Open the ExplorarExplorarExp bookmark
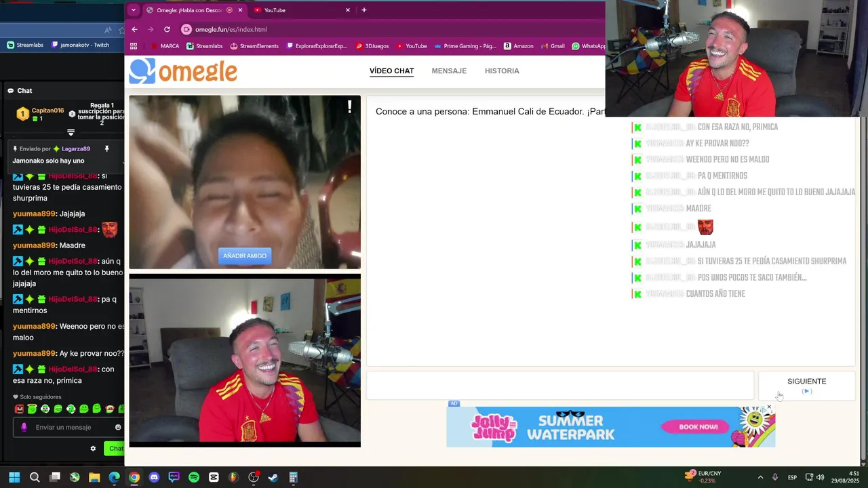868x488 pixels. 317,46
